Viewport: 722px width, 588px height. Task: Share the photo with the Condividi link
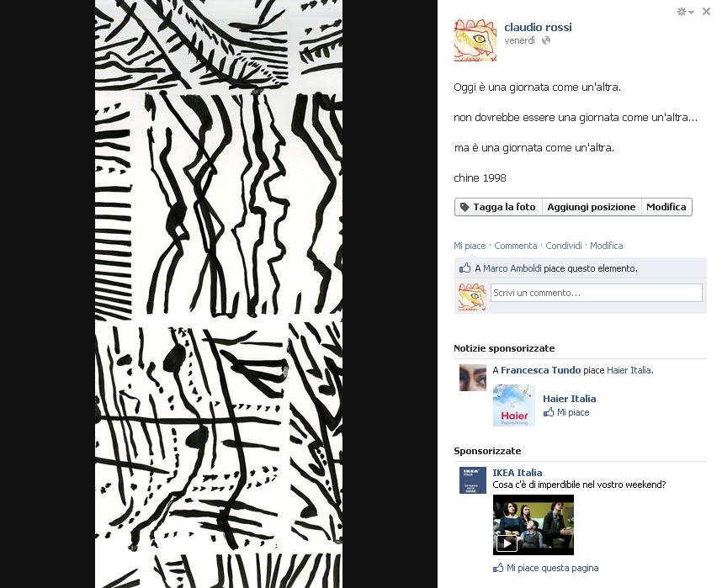(564, 246)
